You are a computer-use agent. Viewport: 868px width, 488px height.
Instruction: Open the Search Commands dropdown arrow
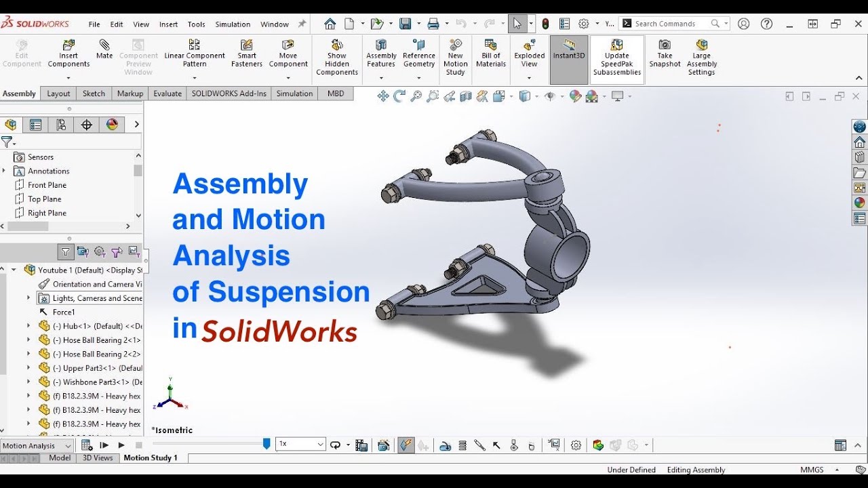(726, 24)
